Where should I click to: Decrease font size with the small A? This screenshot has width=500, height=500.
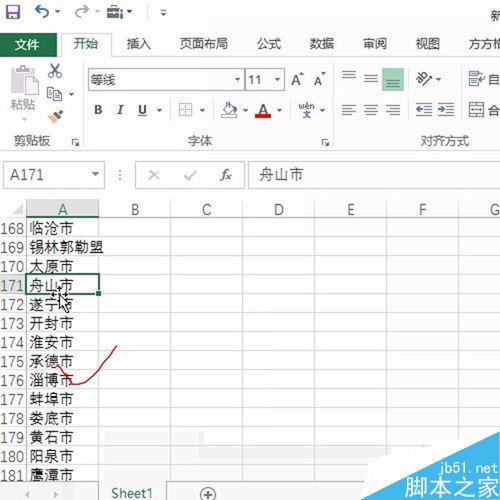coord(320,80)
